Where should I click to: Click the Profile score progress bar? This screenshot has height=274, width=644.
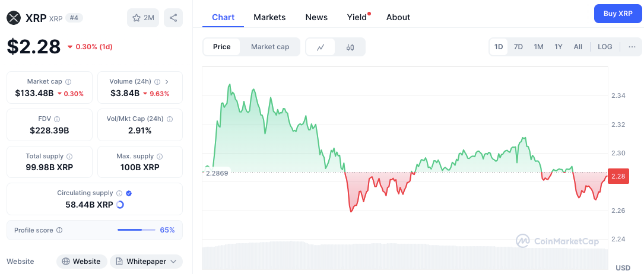click(137, 230)
